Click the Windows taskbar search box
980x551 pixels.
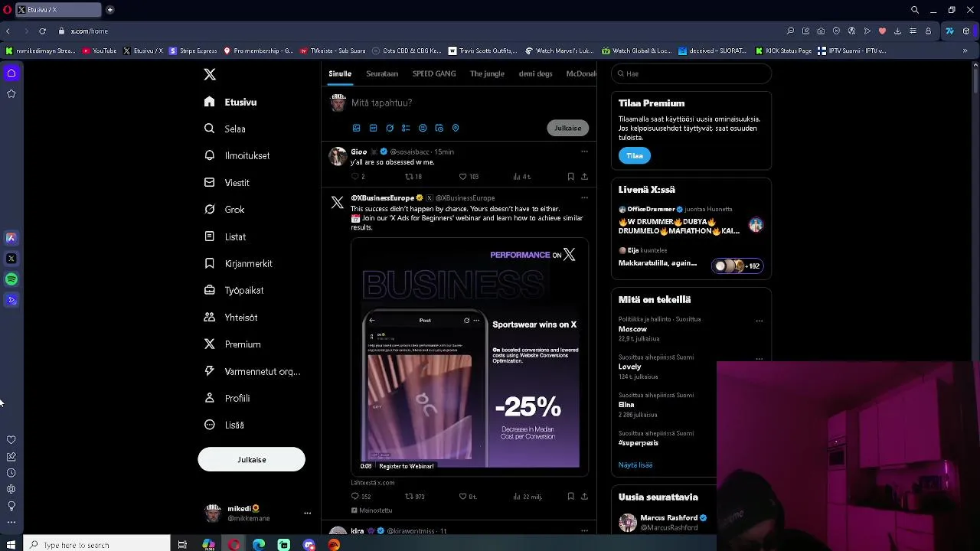[96, 545]
